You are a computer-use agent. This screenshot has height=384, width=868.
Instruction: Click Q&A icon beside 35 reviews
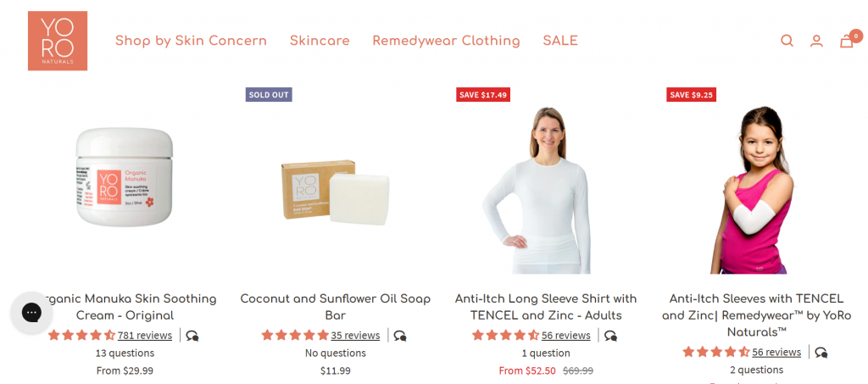(x=400, y=336)
